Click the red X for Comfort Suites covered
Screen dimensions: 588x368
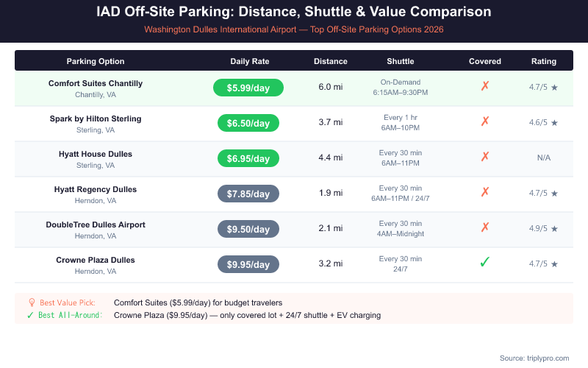coord(485,87)
